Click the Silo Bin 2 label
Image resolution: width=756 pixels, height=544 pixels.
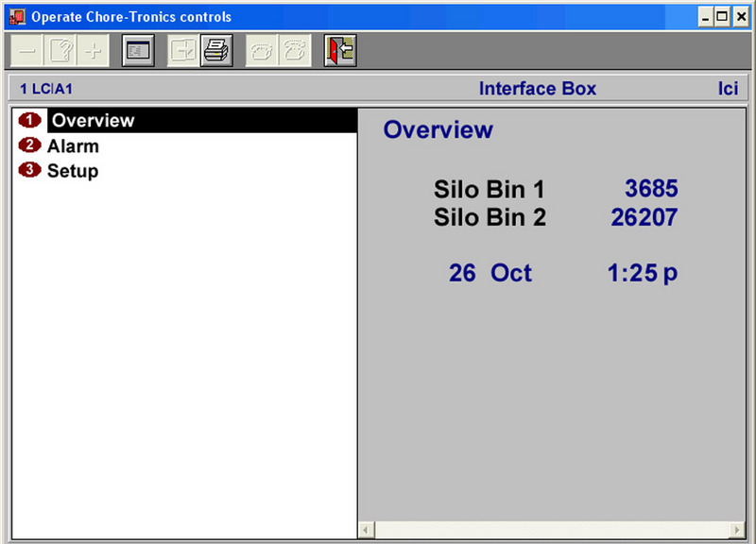click(490, 217)
